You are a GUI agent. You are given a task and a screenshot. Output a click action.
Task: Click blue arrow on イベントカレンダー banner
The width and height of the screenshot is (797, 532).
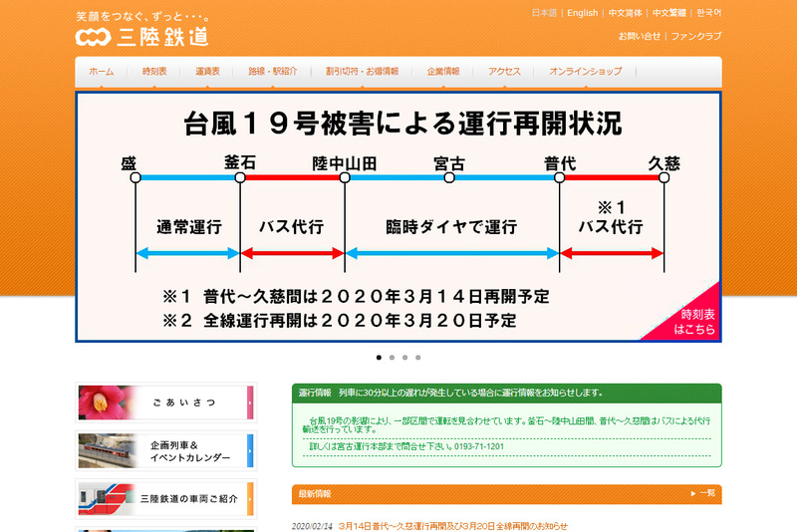(250, 450)
